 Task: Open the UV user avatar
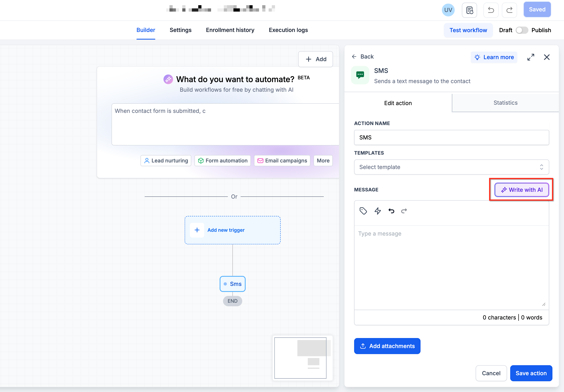pyautogui.click(x=448, y=10)
